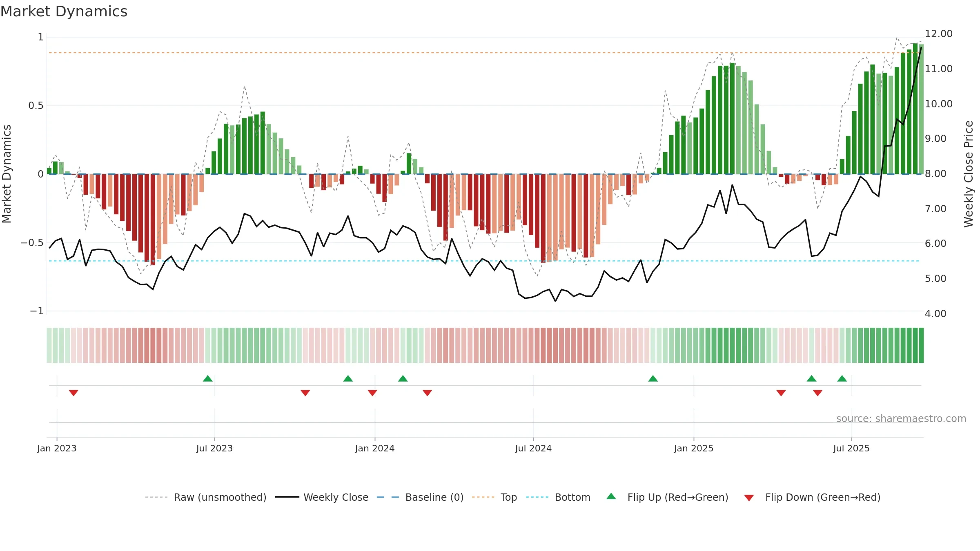Toggle Flip Up (Red→Green) legend entry
Screen dimensions: 980x551
667,497
